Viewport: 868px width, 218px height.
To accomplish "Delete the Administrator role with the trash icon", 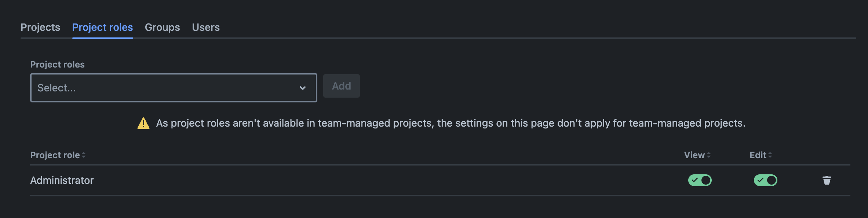I will point(827,180).
